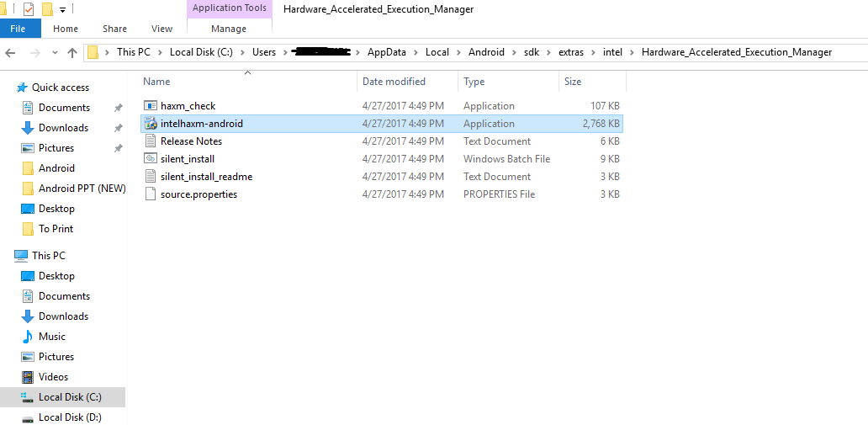Viewport: 868px width, 425px height.
Task: Expand chevron after Users breadcrumb
Action: 284,53
